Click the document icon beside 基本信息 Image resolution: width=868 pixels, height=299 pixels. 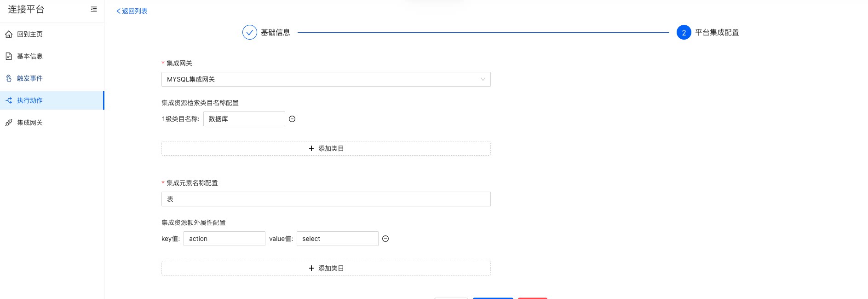(9, 56)
